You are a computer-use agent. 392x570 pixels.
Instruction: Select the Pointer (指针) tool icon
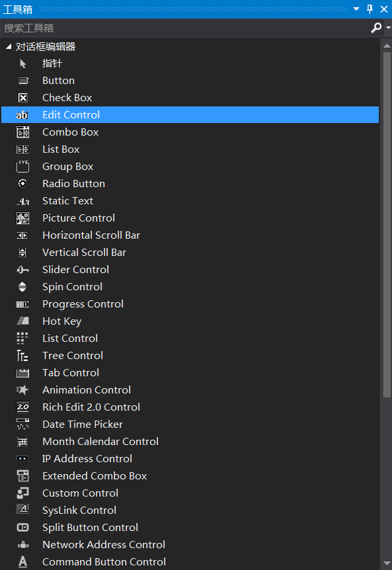(23, 64)
